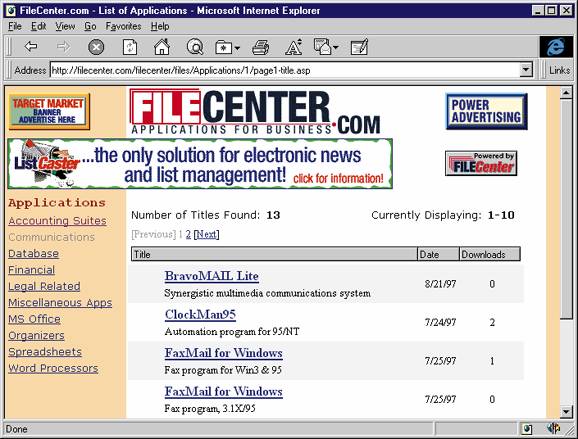Open the Mail toolbar icon
The image size is (578, 439).
(x=323, y=47)
